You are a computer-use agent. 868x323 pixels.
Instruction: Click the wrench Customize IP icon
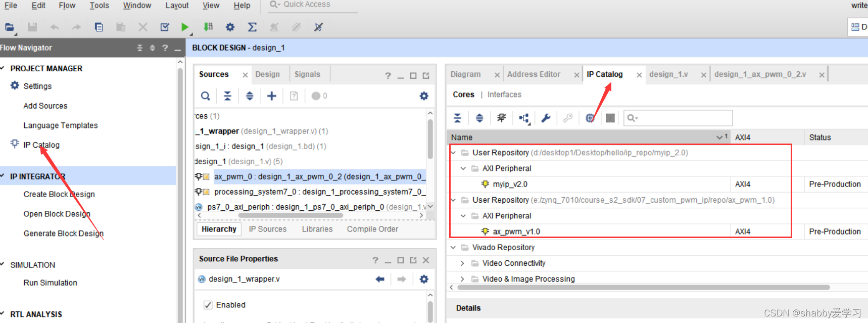(x=546, y=118)
